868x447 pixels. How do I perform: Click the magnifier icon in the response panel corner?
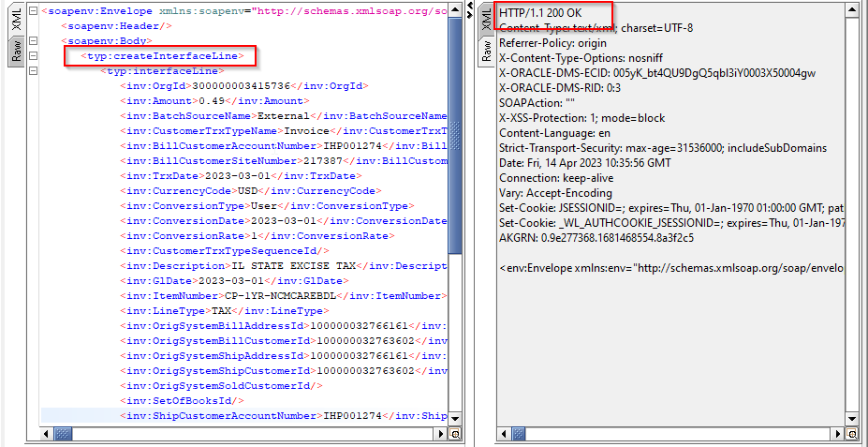point(850,435)
